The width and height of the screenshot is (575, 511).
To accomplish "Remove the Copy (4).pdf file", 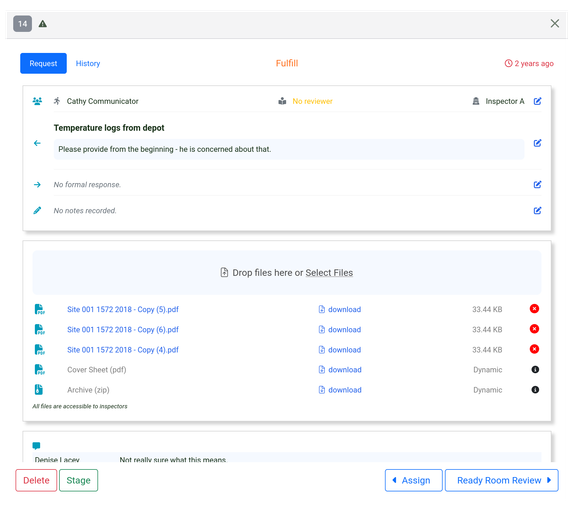I will point(534,349).
